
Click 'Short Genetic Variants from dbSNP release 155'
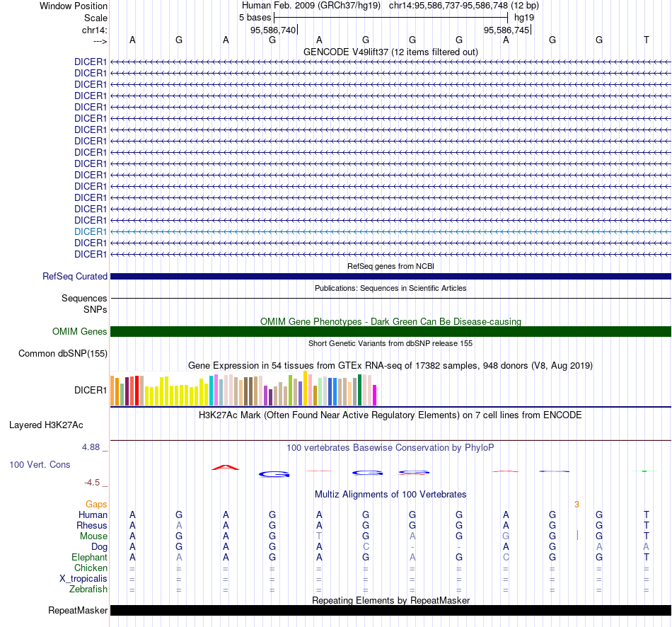(390, 343)
